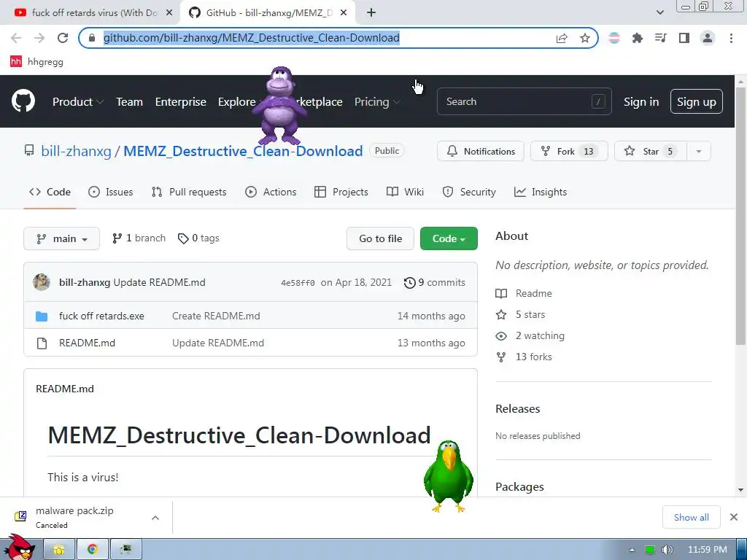Viewport: 747px width, 560px height.
Task: Click the Angry Birds start button
Action: [18, 548]
